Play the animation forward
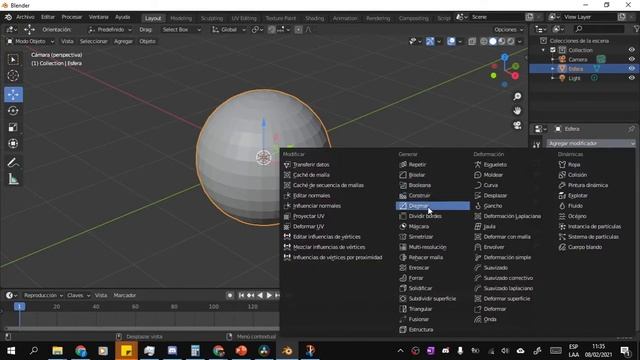The width and height of the screenshot is (640, 360). pos(269,295)
